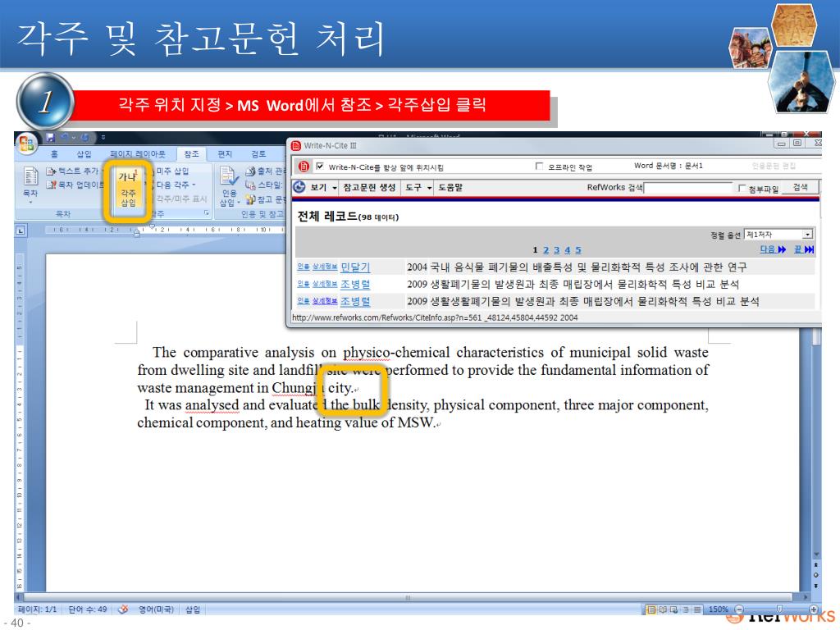This screenshot has height=630, width=840.
Task: Click the 출처 관리 icon
Action: coord(250,171)
